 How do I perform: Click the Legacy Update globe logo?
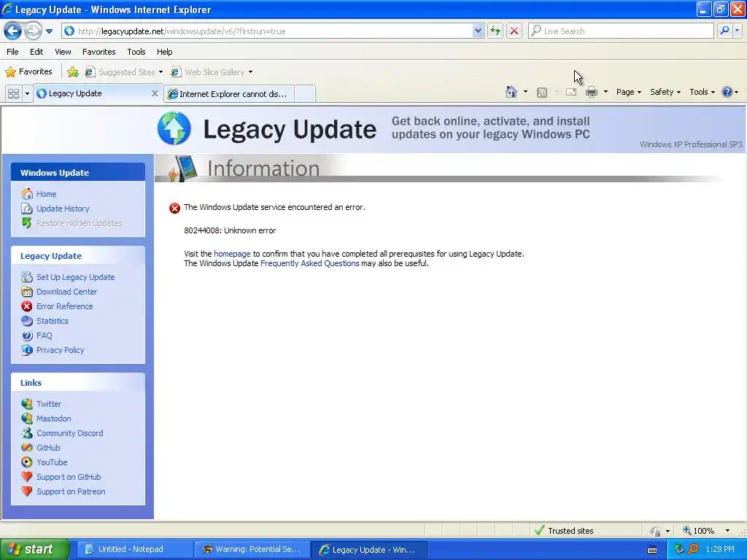(174, 128)
